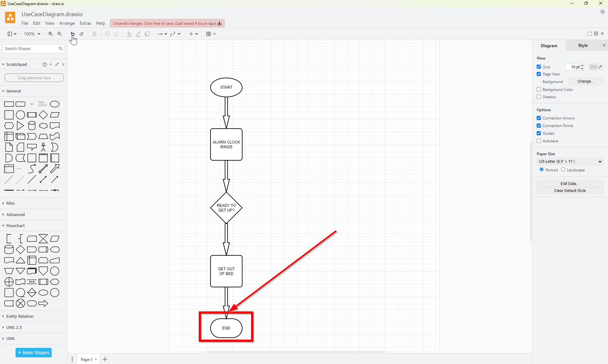Toggle the Format panel visibility icon
The width and height of the screenshot is (608, 364).
pyautogui.click(x=596, y=34)
